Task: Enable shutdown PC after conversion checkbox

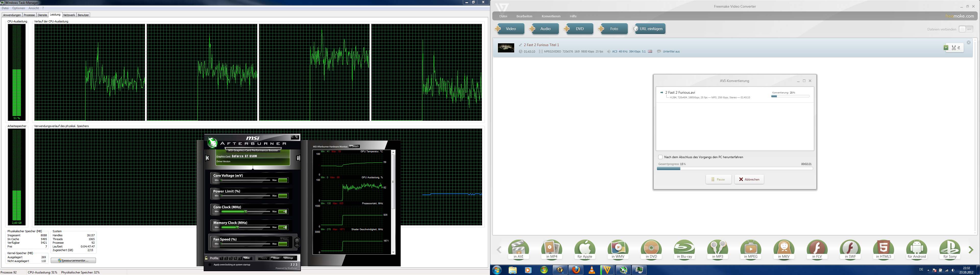Action: pyautogui.click(x=660, y=157)
